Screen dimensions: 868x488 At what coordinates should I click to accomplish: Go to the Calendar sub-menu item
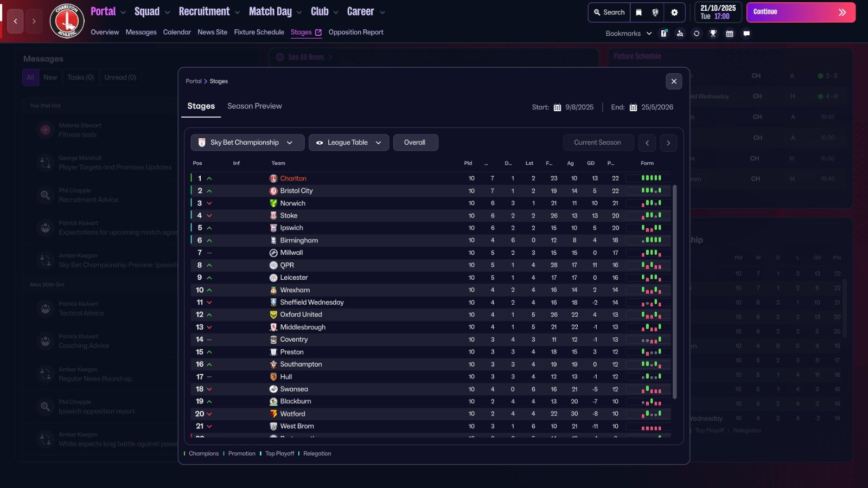(x=177, y=32)
